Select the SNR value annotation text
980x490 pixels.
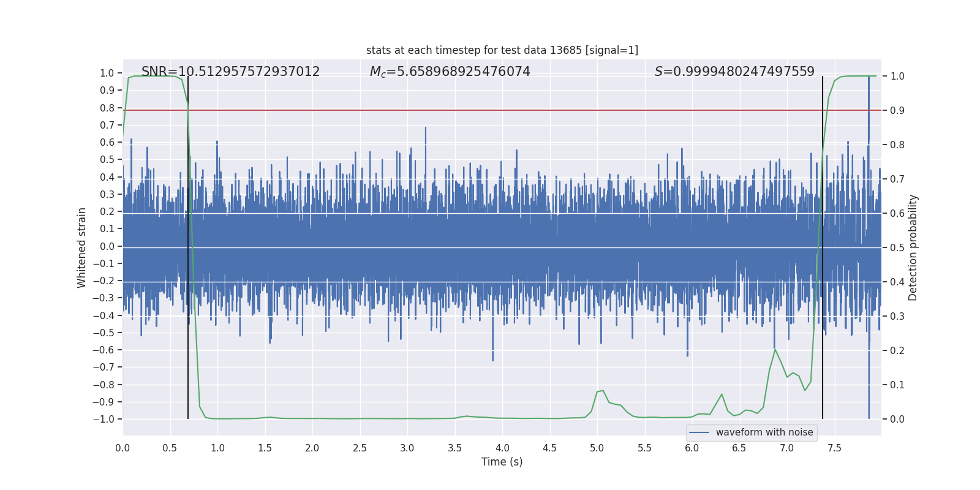(230, 72)
